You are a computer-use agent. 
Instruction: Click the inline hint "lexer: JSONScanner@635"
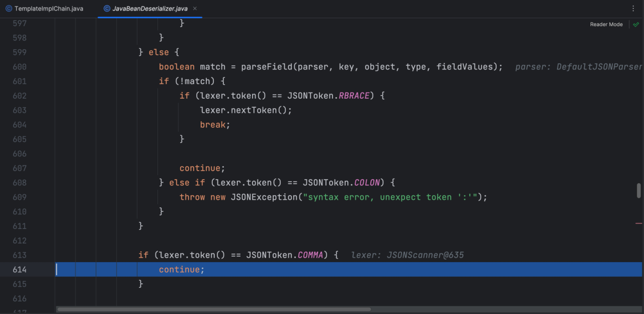tap(407, 255)
